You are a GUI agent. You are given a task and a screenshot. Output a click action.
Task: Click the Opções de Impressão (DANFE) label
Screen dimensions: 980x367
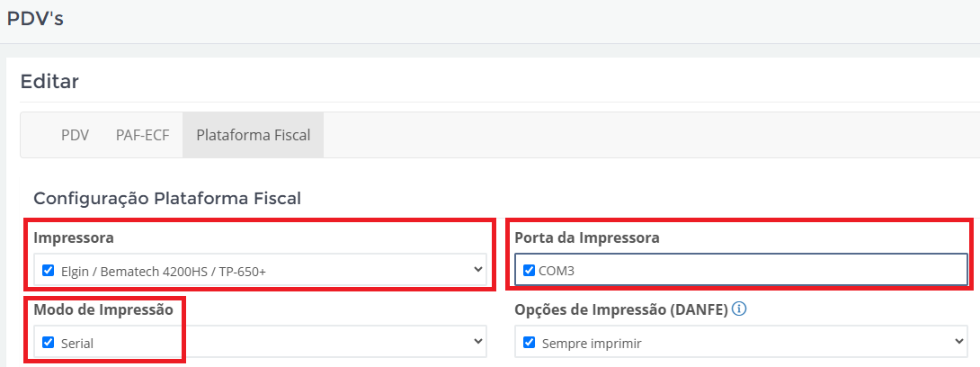tap(621, 309)
